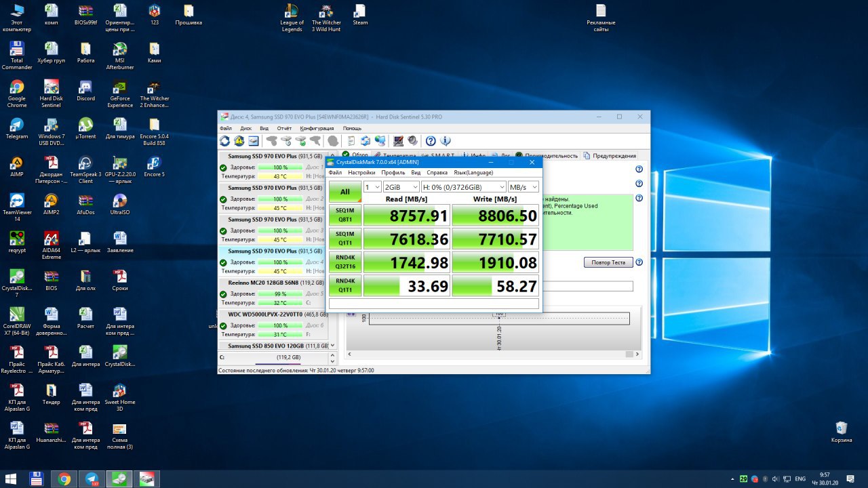Screen dimensions: 868x488
Task: Select AIDA64 Extreme desktop icon
Action: click(x=52, y=245)
